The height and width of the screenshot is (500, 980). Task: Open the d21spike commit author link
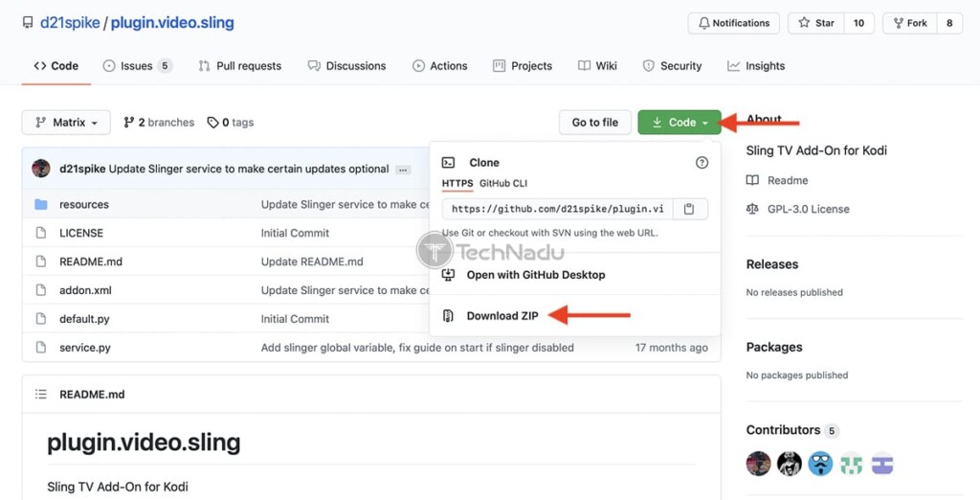(x=82, y=169)
